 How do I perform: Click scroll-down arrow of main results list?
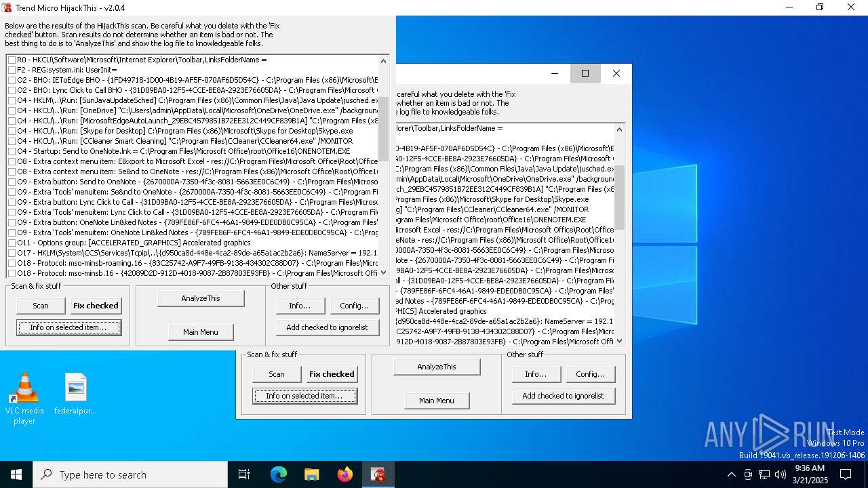[383, 272]
